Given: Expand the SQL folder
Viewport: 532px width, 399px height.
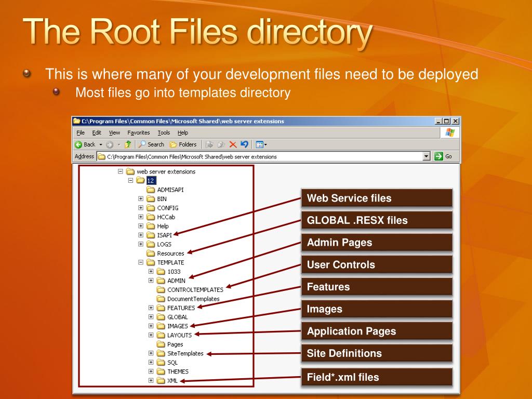Looking at the screenshot, I should coord(151,362).
